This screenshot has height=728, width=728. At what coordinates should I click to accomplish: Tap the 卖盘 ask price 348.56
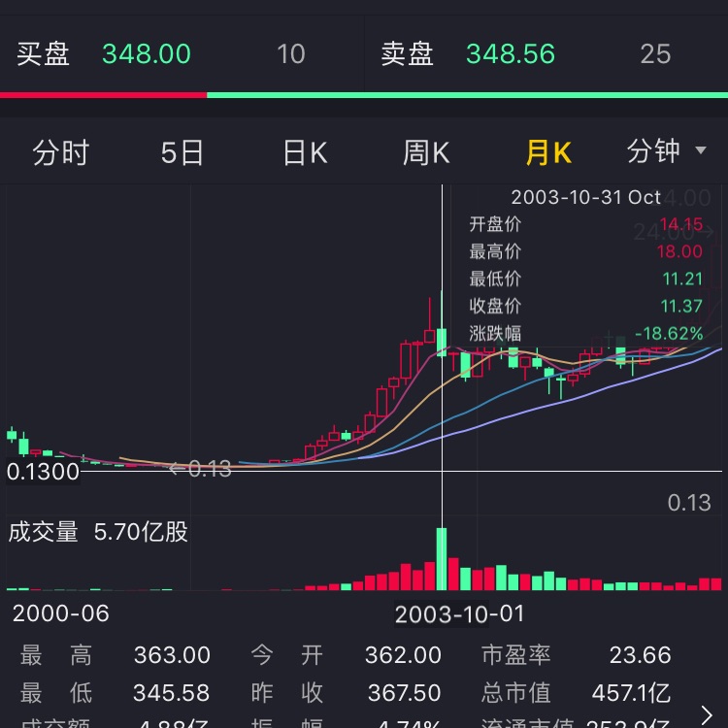point(511,53)
